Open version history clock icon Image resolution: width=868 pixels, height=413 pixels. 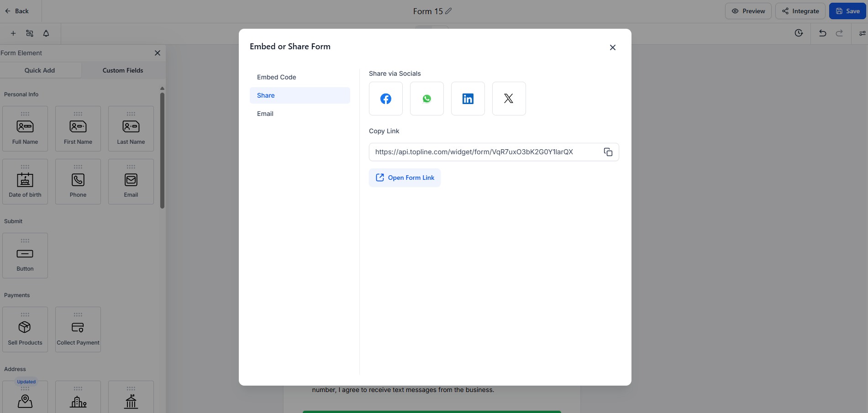tap(799, 33)
